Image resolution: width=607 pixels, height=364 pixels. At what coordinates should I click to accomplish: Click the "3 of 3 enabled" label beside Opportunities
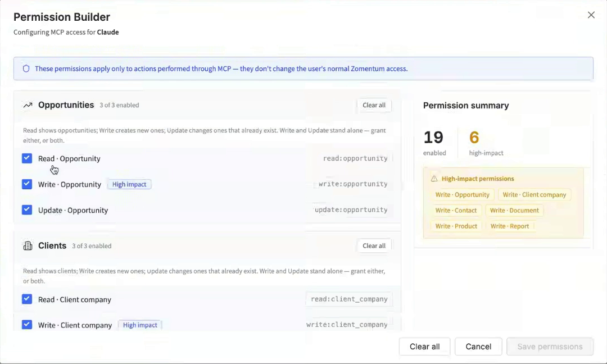click(119, 105)
